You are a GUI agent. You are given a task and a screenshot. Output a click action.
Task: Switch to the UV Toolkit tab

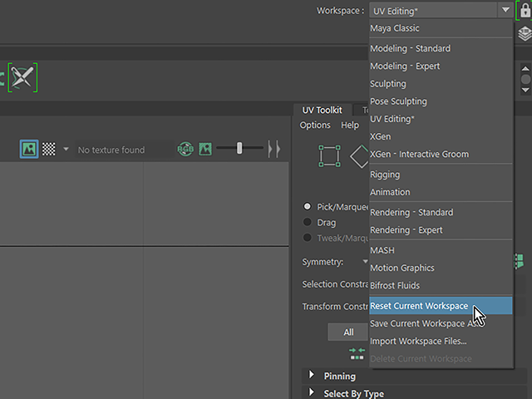click(322, 111)
